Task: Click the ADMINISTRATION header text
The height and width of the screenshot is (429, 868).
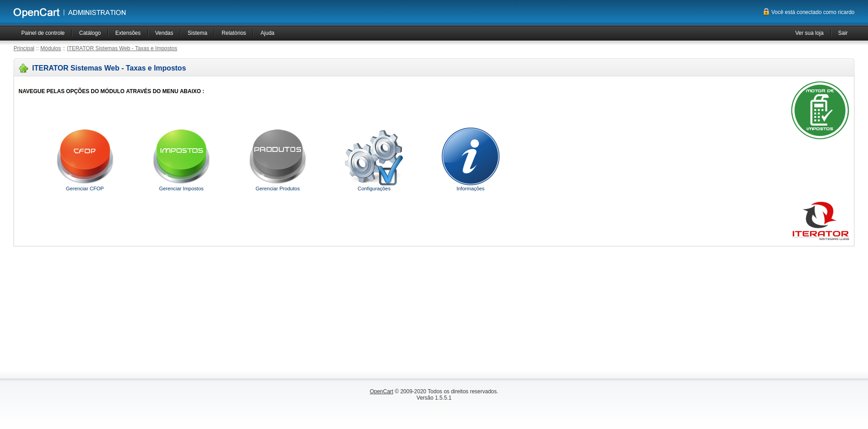Action: point(97,13)
